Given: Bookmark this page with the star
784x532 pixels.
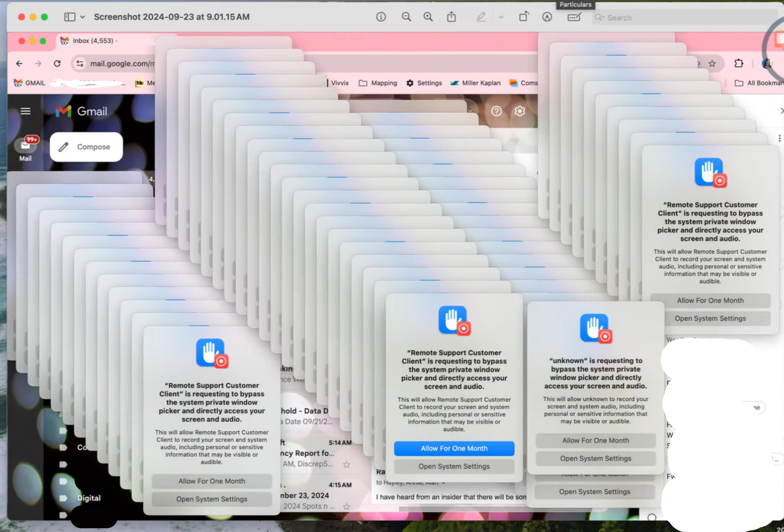Looking at the screenshot, I should tap(712, 63).
